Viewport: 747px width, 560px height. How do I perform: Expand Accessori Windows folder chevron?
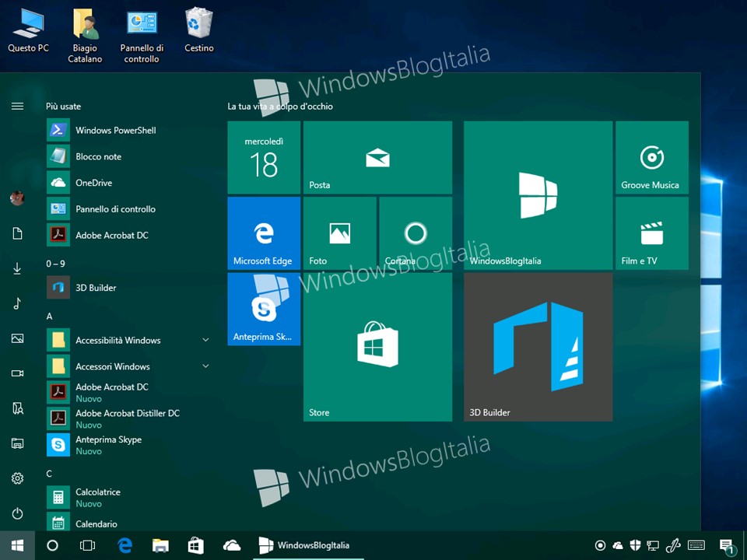[x=205, y=366]
